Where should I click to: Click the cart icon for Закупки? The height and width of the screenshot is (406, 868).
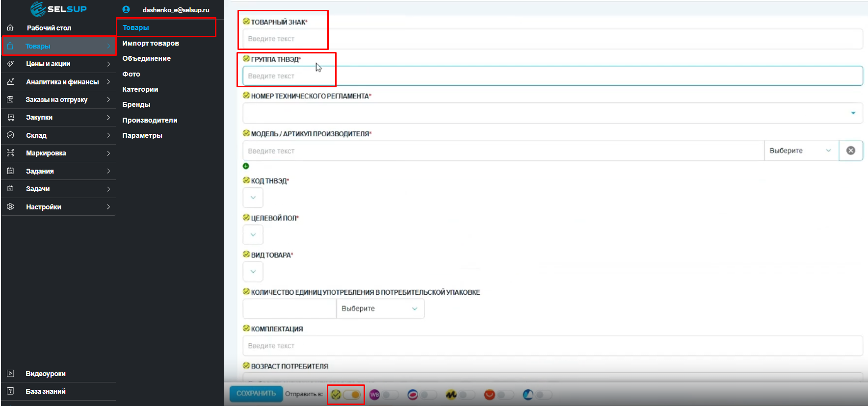10,117
